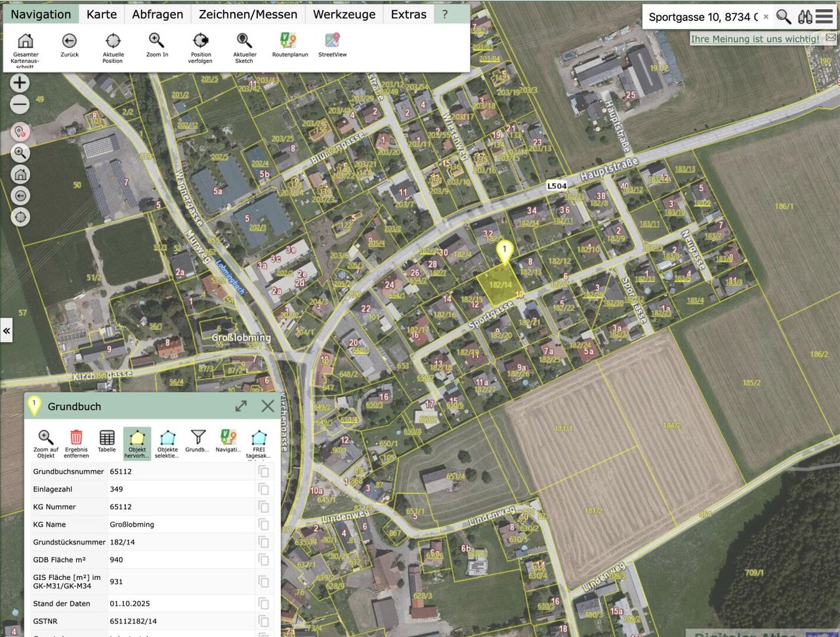Toggle Position verfolgen tracking
The image size is (840, 637).
201,41
